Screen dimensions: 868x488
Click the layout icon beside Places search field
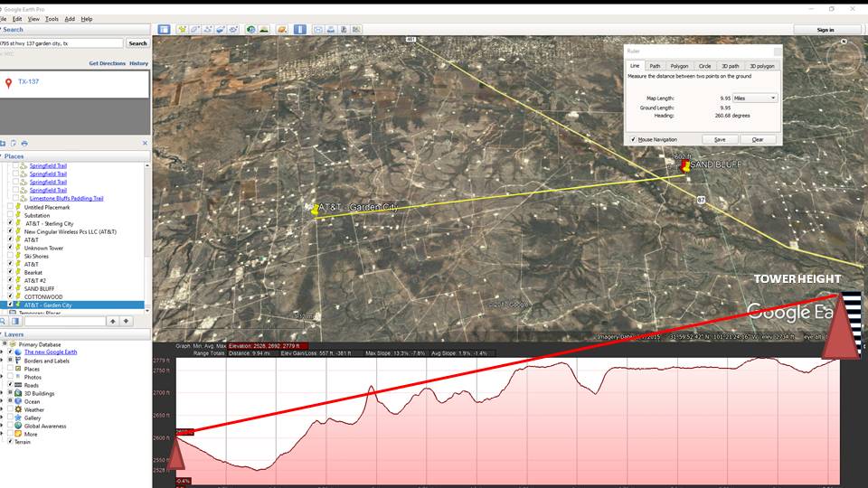pyautogui.click(x=15, y=321)
